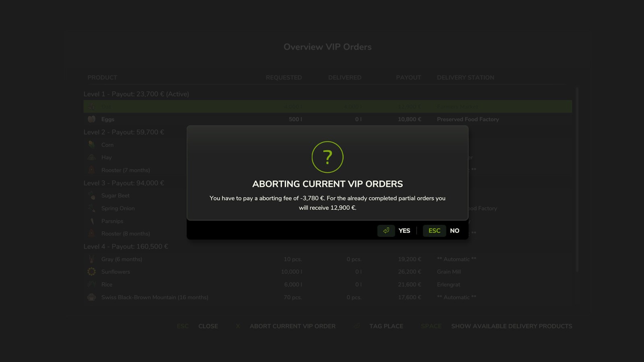
Task: Click SHOW AVAILABLE DELIVERY PRODUCTS option
Action: click(512, 326)
